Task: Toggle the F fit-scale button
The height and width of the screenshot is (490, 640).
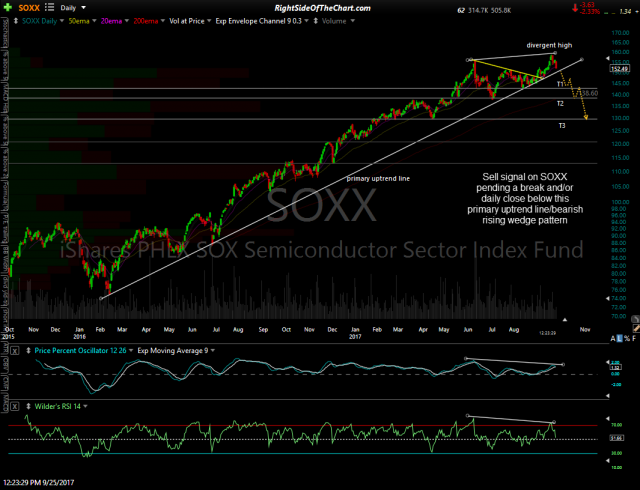Action: coord(633,339)
